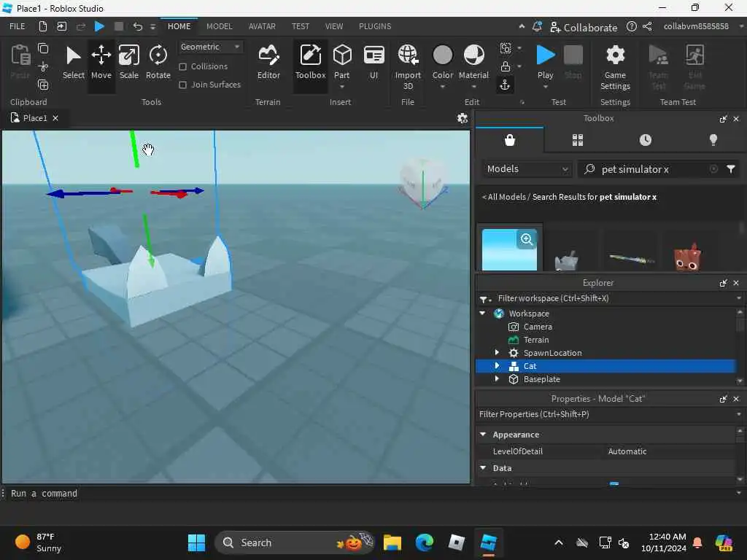Open the Terrain Editor

[x=268, y=62]
